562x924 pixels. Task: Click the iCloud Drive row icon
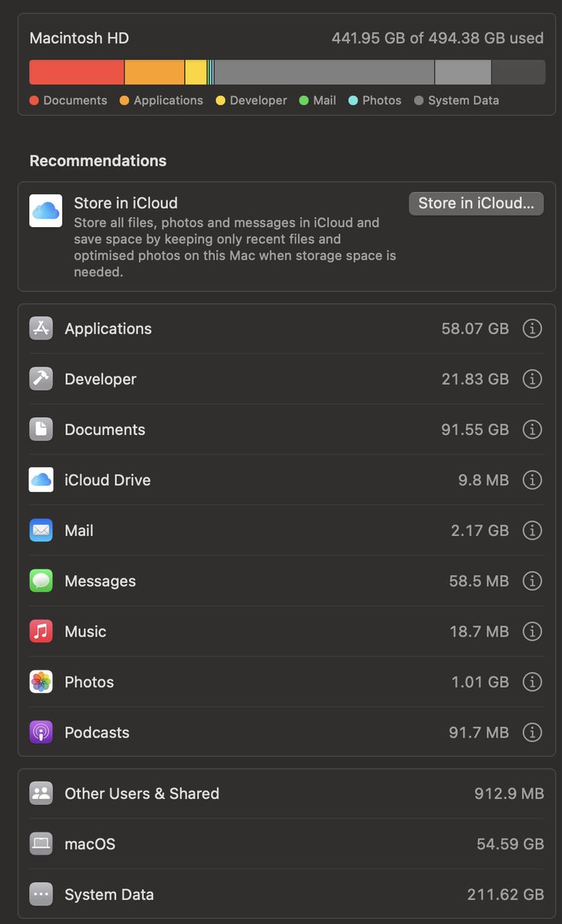(41, 480)
